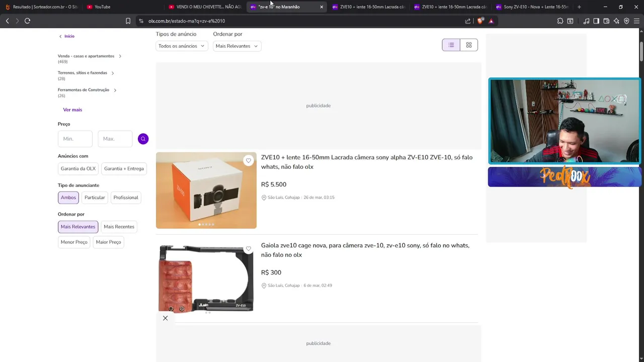Click the "26 de mar, 03:15" listing date
644x362 pixels.
tap(319, 198)
